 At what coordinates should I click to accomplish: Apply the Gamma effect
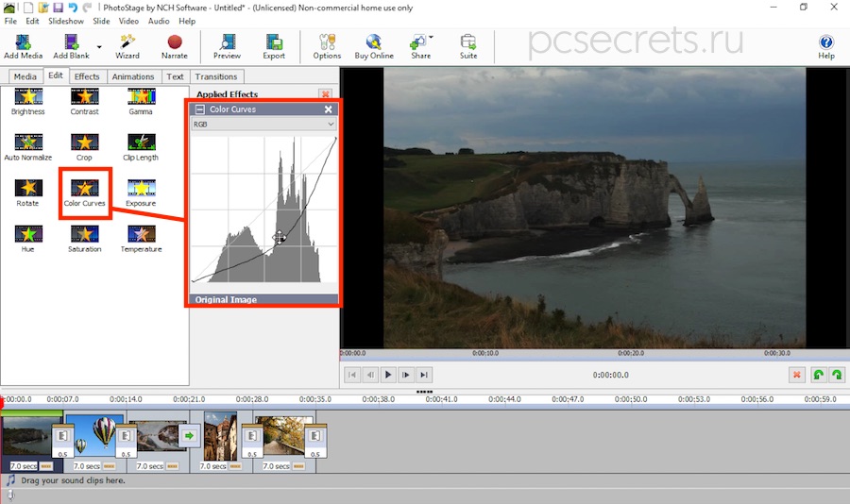point(141,101)
